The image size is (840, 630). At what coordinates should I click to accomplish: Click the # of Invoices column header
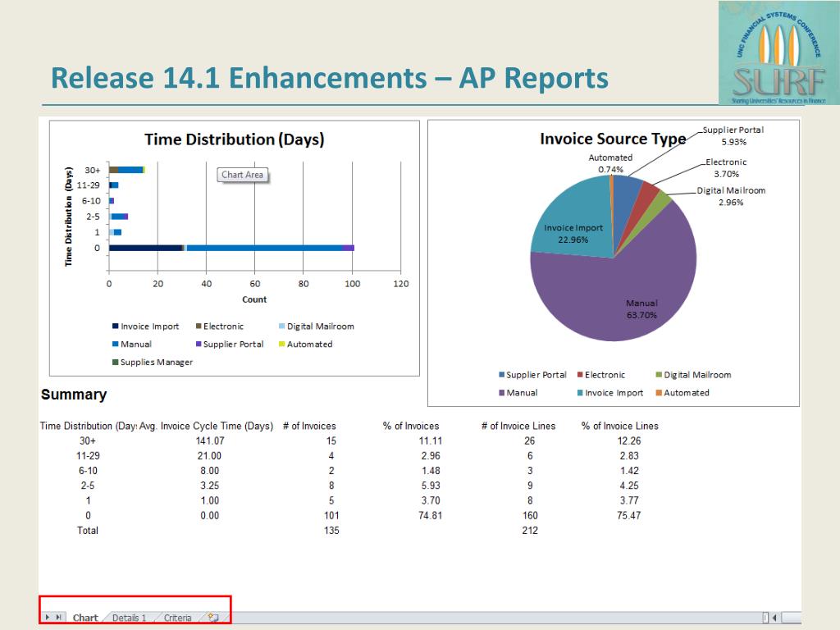pyautogui.click(x=309, y=426)
